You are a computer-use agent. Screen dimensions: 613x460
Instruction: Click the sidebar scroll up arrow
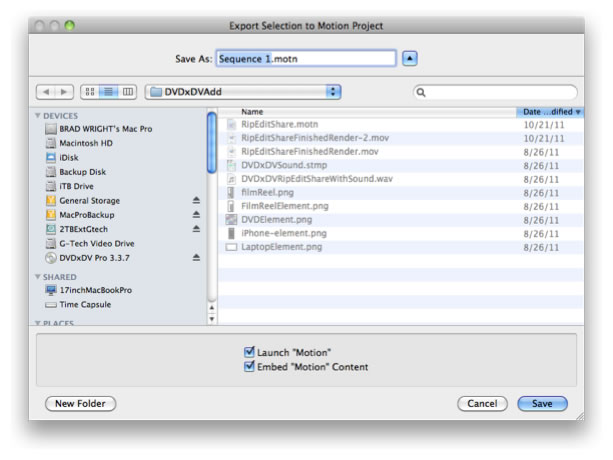coord(212,308)
